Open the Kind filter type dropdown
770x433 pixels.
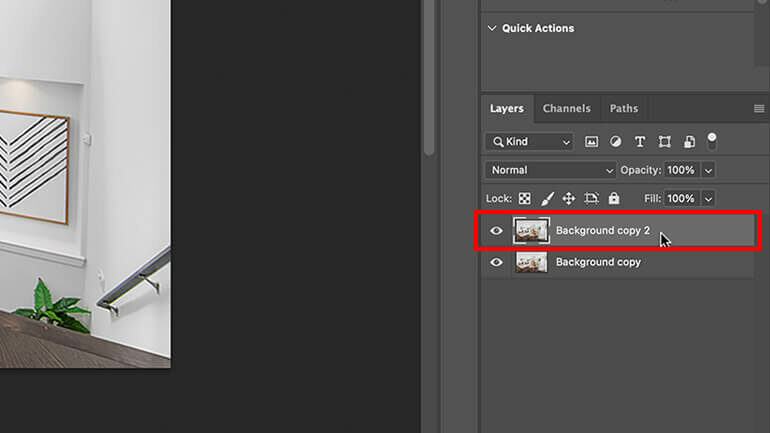[529, 141]
